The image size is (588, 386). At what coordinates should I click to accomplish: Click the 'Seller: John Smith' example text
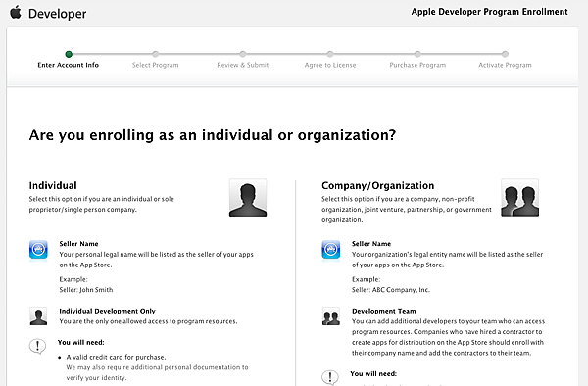coord(86,290)
